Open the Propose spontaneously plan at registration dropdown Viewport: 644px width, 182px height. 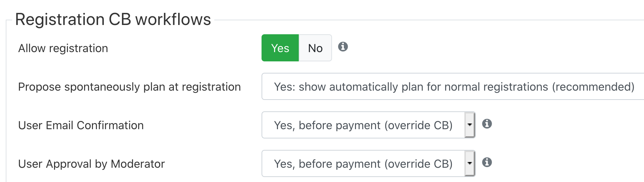click(453, 86)
